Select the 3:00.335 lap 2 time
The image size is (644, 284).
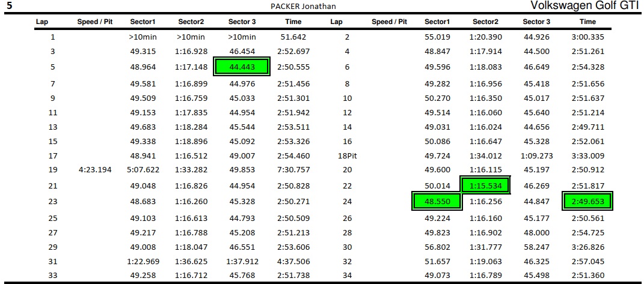tap(587, 37)
